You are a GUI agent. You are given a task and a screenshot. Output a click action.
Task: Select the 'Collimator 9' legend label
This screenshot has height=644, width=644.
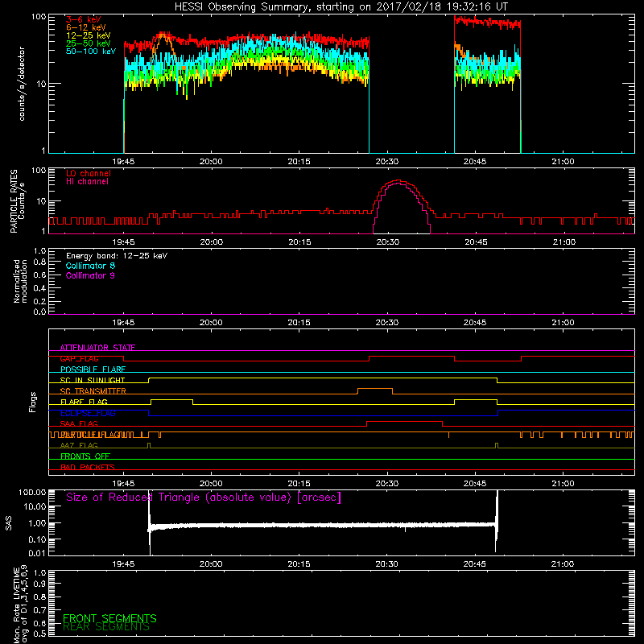(x=90, y=275)
